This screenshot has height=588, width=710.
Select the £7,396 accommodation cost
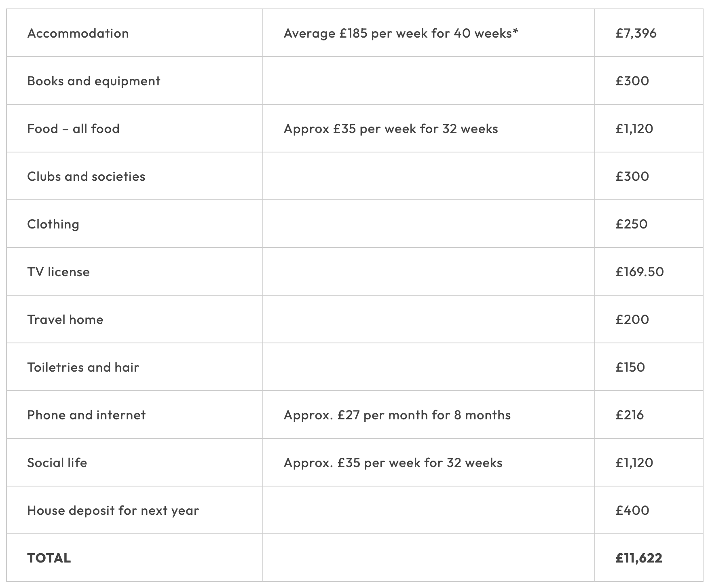click(636, 33)
